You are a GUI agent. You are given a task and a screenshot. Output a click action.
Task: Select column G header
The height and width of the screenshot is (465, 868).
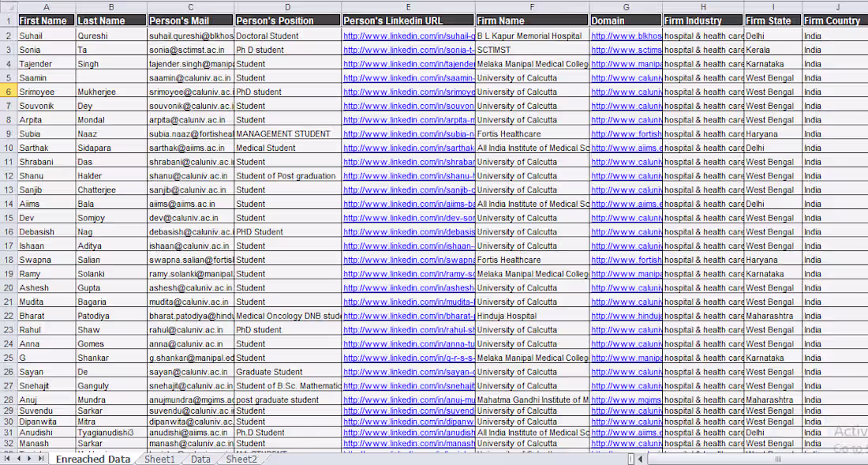pyautogui.click(x=626, y=6)
